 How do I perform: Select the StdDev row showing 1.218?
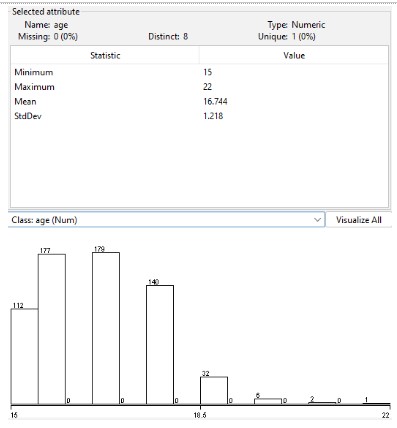pos(199,116)
